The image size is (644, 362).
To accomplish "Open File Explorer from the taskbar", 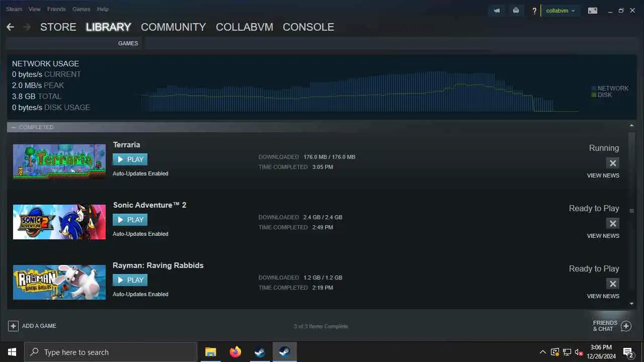I will point(210,352).
